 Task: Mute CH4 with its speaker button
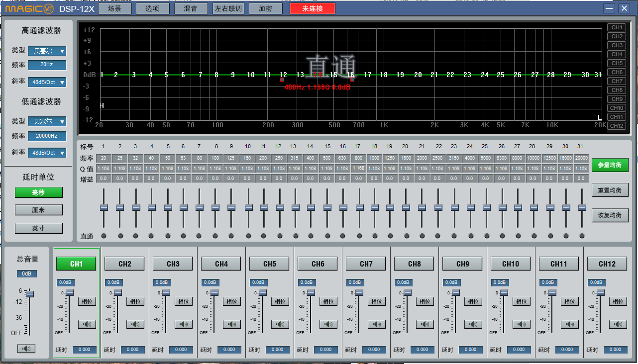click(x=232, y=324)
